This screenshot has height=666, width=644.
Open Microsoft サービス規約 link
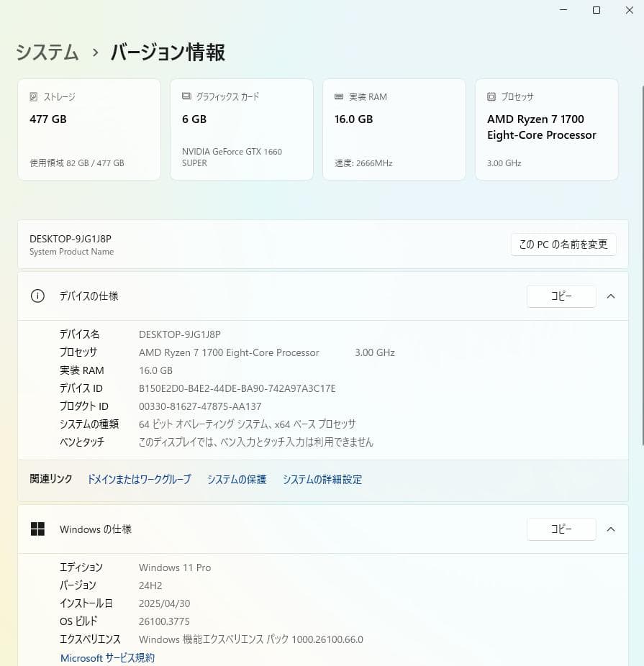(x=106, y=657)
